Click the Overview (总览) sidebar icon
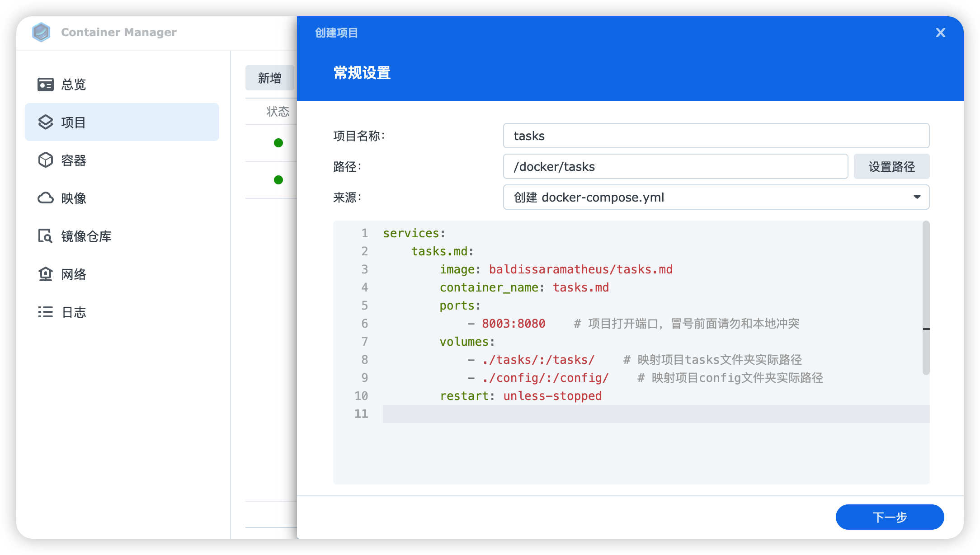This screenshot has height=555, width=980. point(45,85)
